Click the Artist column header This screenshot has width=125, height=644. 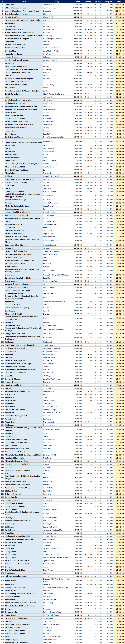23,2
